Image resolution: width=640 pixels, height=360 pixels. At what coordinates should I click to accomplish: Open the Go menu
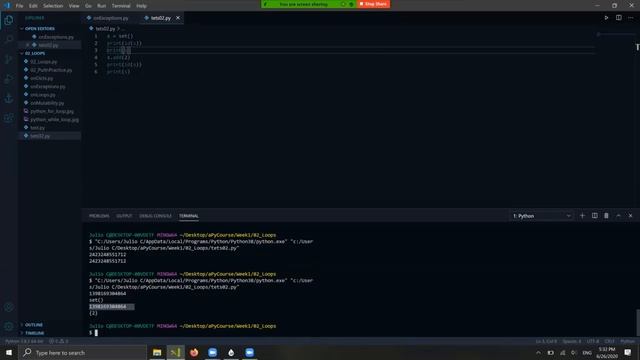[x=88, y=6]
